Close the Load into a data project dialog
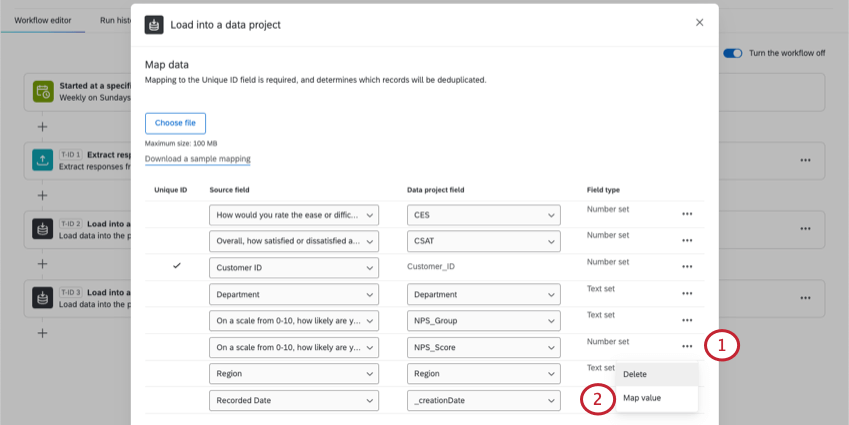This screenshot has height=425, width=849. click(x=699, y=22)
